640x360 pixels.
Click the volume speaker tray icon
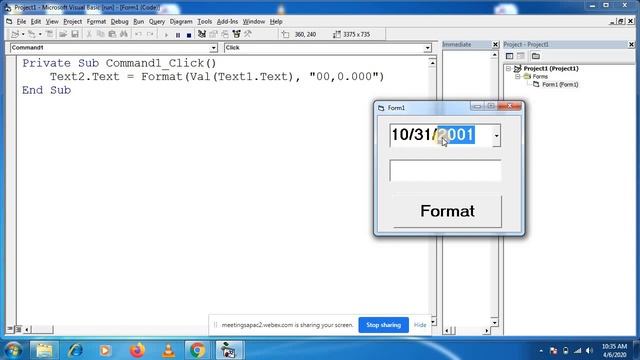(589, 351)
